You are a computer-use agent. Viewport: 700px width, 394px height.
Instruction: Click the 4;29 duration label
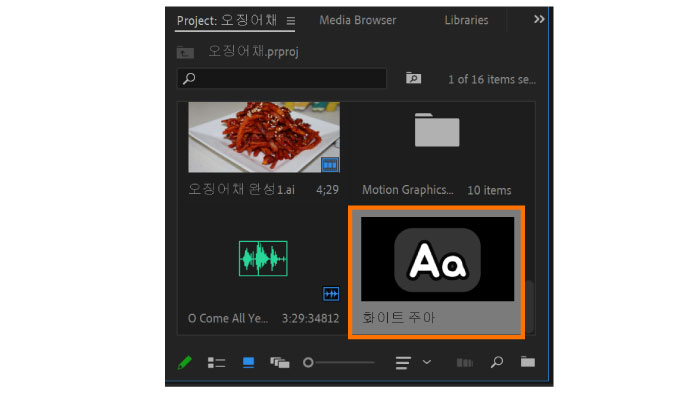(x=327, y=190)
